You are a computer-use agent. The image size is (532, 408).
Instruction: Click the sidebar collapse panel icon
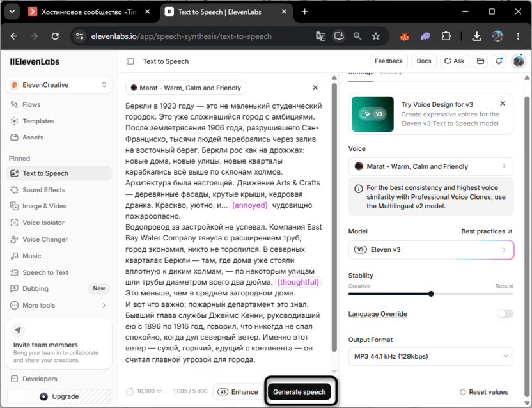click(130, 61)
